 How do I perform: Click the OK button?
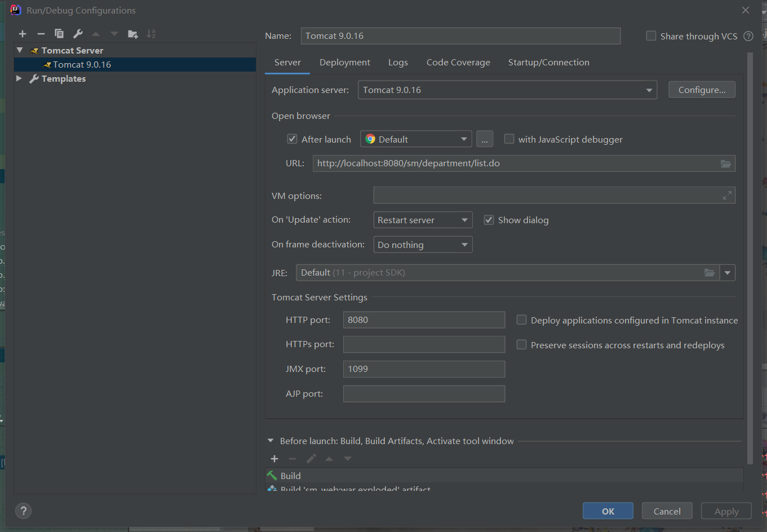(608, 511)
